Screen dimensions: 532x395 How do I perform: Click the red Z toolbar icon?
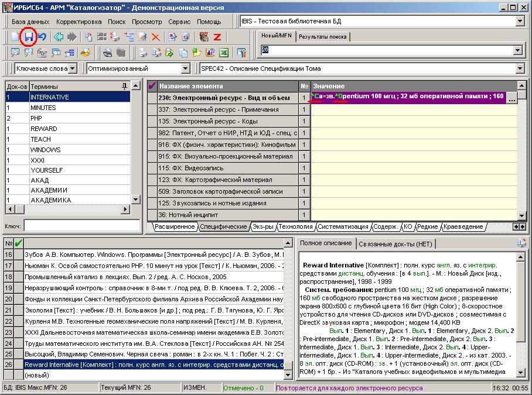point(217,37)
